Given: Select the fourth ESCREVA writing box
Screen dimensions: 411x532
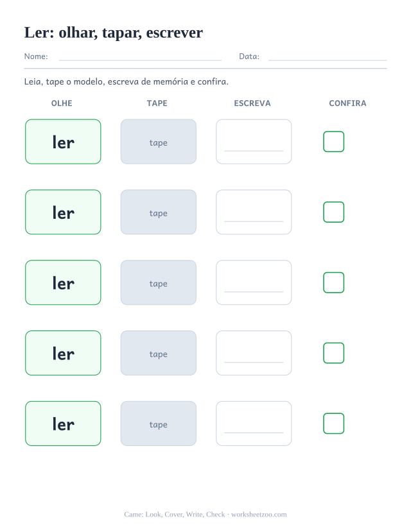Looking at the screenshot, I should point(254,353).
